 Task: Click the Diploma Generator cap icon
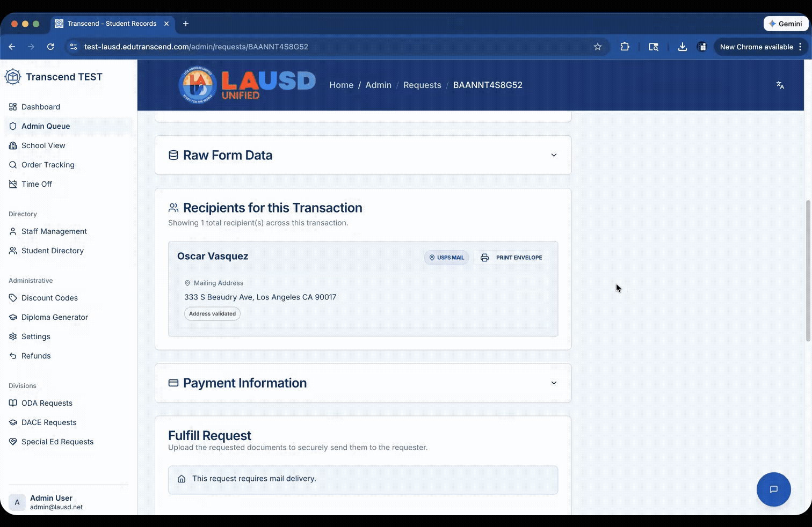(x=13, y=317)
